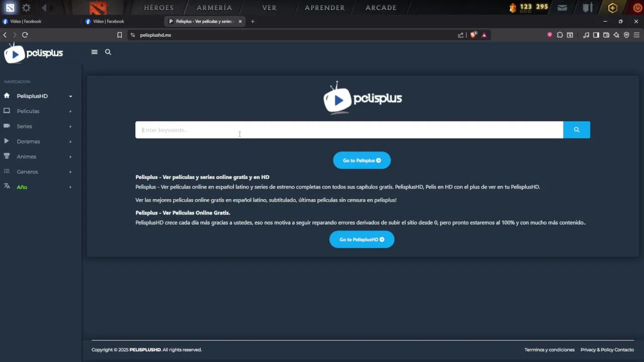Go forward with the browser forward arrow
Viewport: 644px width, 362px height.
[x=15, y=35]
